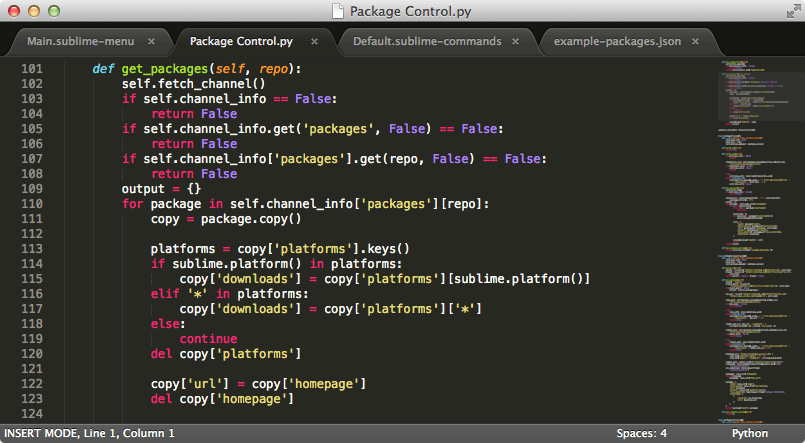Click the yellow minimize window button
This screenshot has height=443, width=805.
click(x=34, y=11)
